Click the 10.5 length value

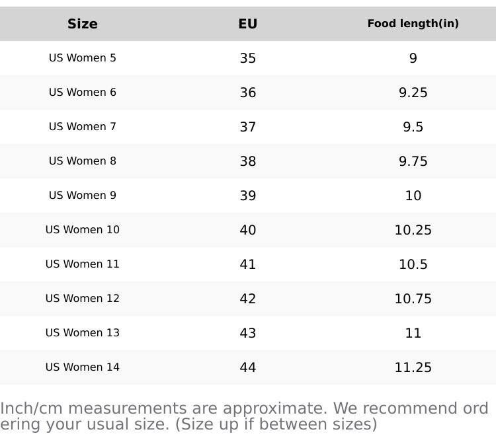[x=413, y=264]
